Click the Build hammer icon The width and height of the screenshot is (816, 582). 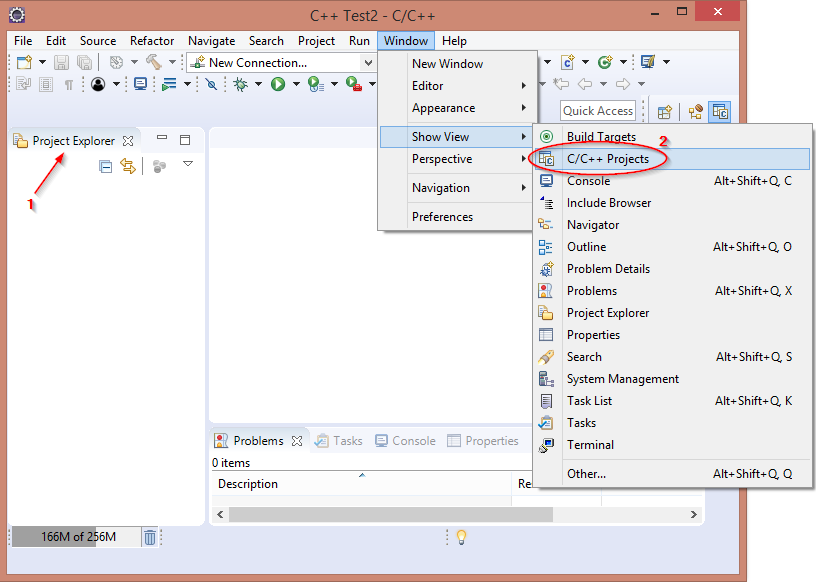point(153,62)
